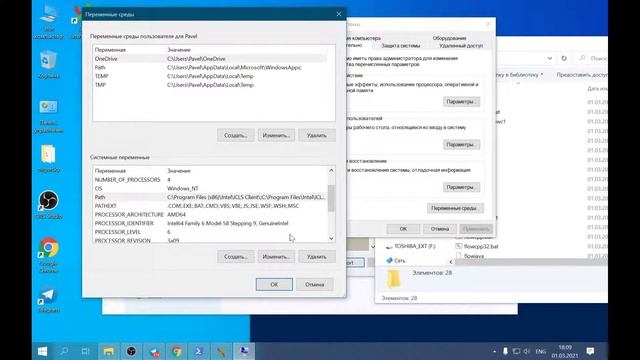
Task: Click the active System Properties taskbar icon
Action: tap(244, 351)
